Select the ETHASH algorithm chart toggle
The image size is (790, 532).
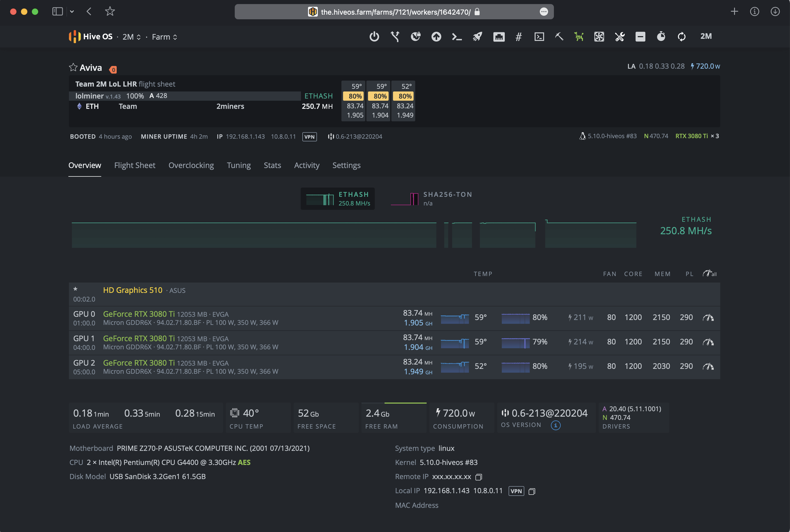pos(338,199)
